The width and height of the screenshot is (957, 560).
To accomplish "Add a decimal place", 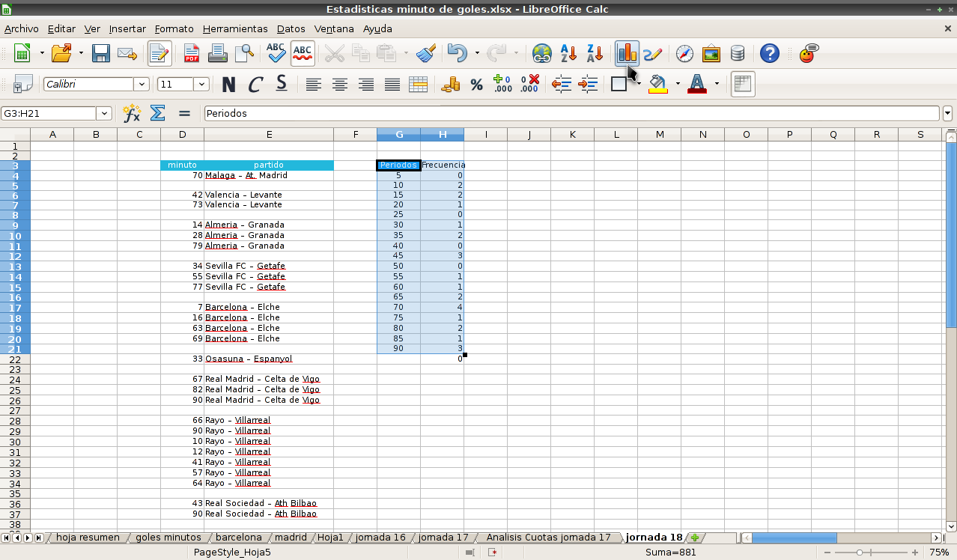I will click(502, 85).
